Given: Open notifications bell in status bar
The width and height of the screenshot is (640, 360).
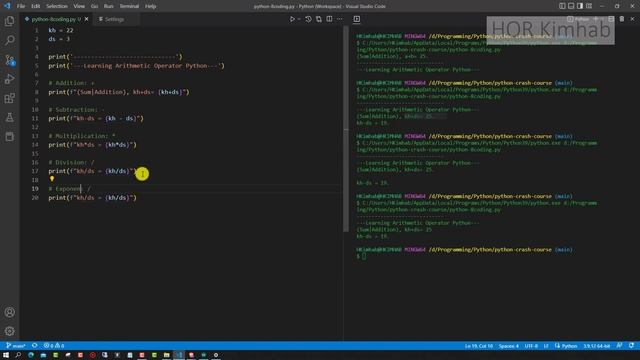Looking at the screenshot, I should pyautogui.click(x=631, y=346).
